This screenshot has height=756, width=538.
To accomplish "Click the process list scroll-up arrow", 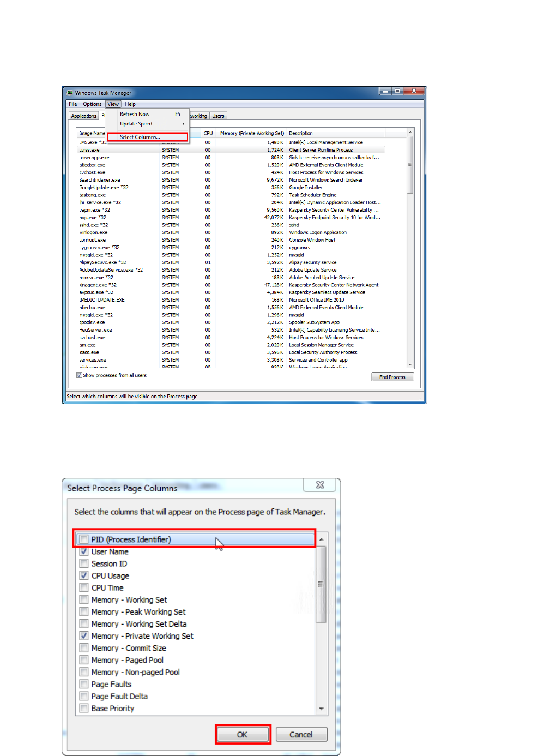I will 410,133.
